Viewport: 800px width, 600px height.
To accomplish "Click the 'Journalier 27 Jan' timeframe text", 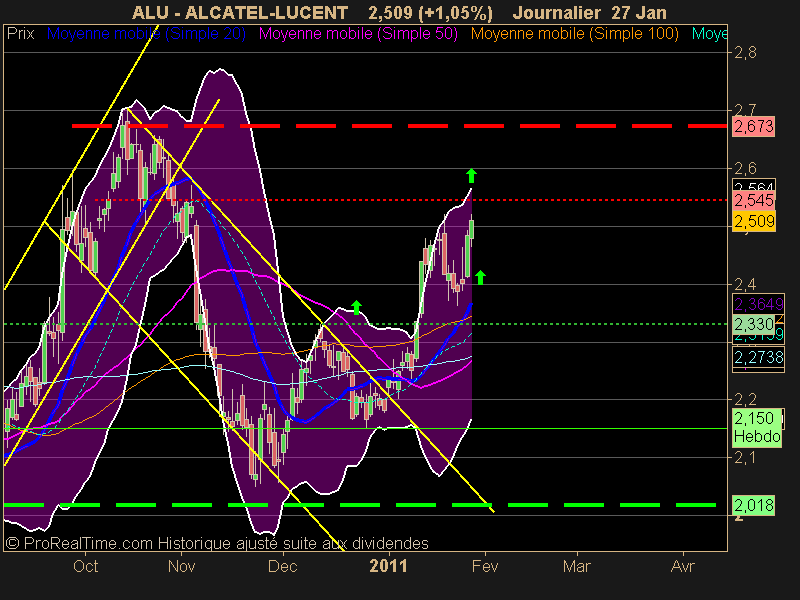I will point(589,12).
